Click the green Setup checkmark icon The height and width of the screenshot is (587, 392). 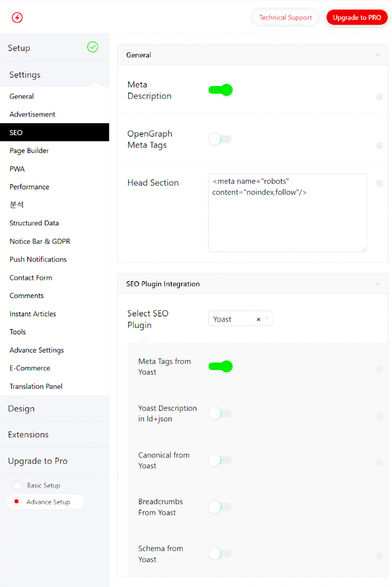point(92,47)
